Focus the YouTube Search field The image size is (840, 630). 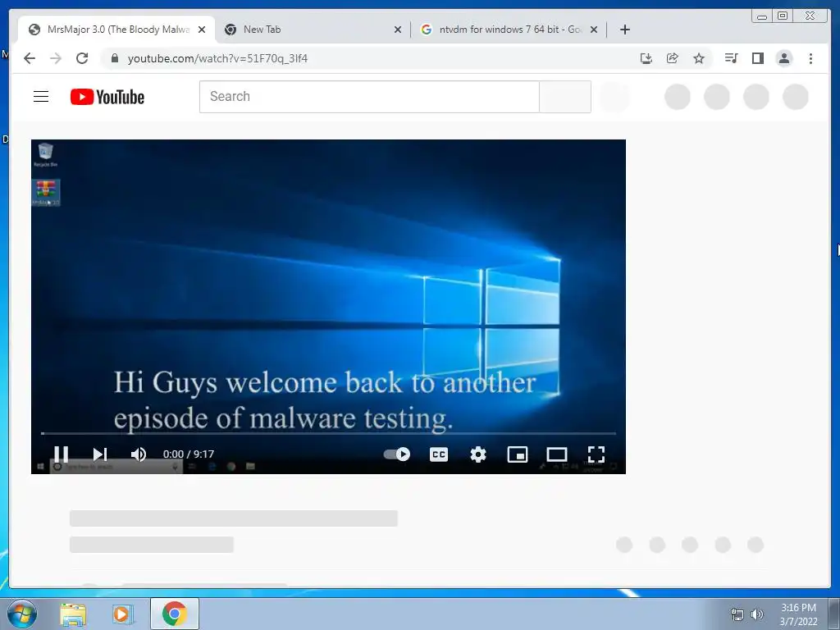click(x=369, y=97)
